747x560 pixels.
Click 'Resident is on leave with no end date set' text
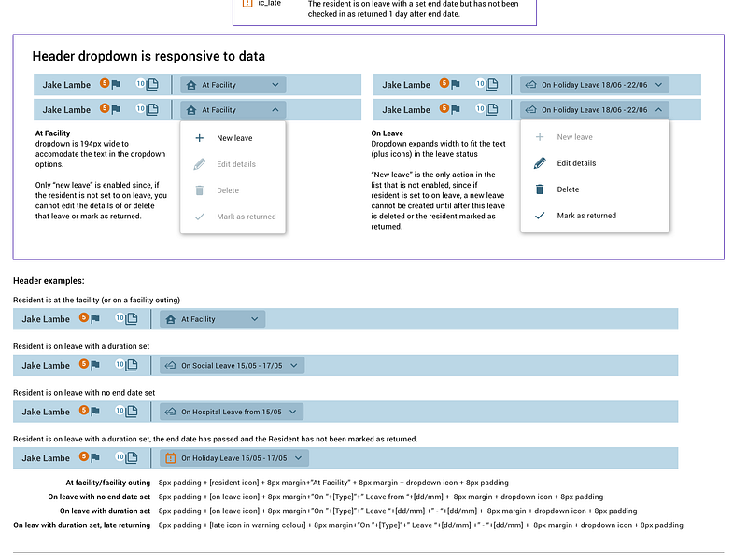(84, 393)
